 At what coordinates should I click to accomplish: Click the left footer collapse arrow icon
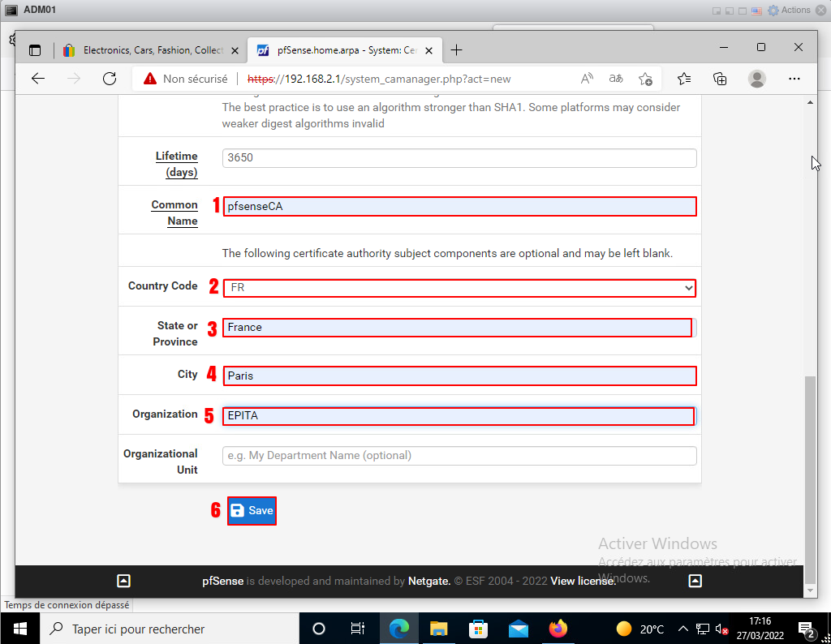click(123, 581)
